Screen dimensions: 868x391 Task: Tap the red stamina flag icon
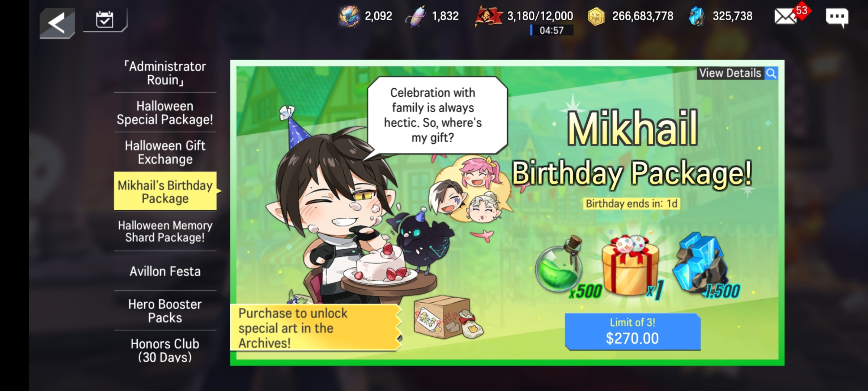tap(488, 17)
